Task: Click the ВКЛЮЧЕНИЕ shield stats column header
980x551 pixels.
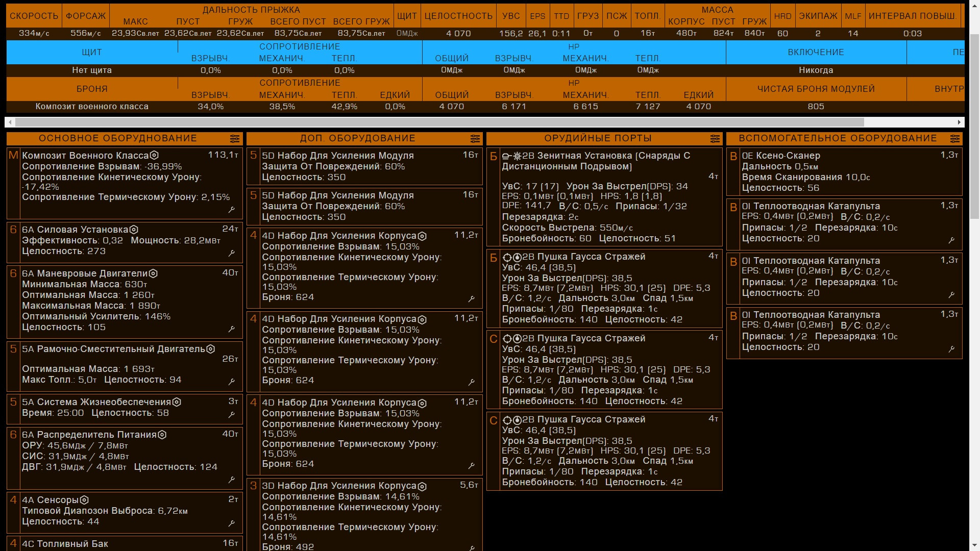Action: pyautogui.click(x=816, y=52)
